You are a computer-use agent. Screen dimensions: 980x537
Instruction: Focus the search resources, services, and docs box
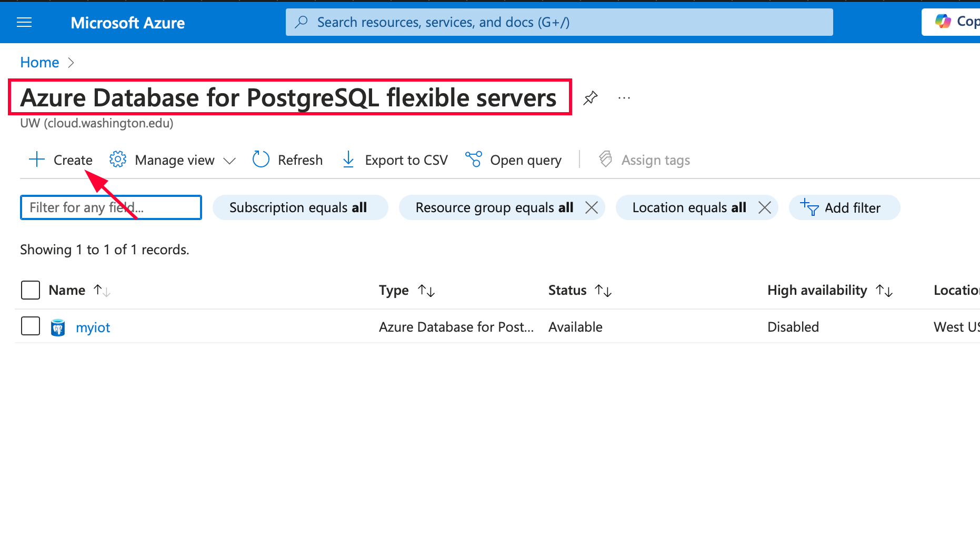[559, 22]
